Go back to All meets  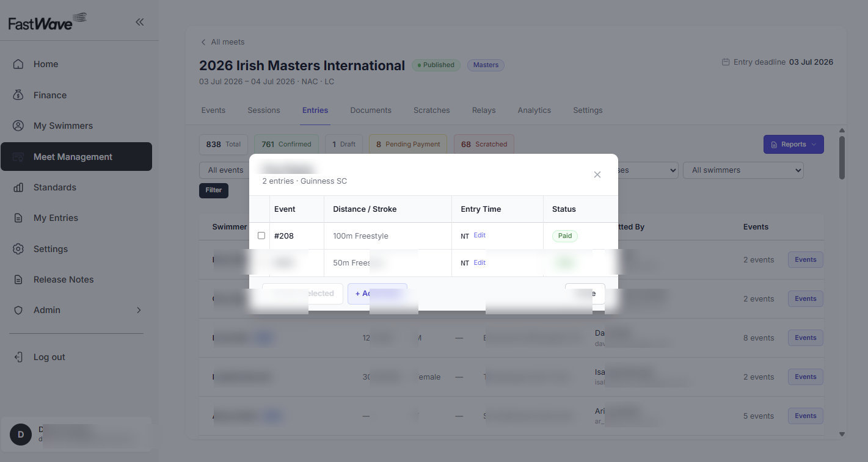(223, 42)
